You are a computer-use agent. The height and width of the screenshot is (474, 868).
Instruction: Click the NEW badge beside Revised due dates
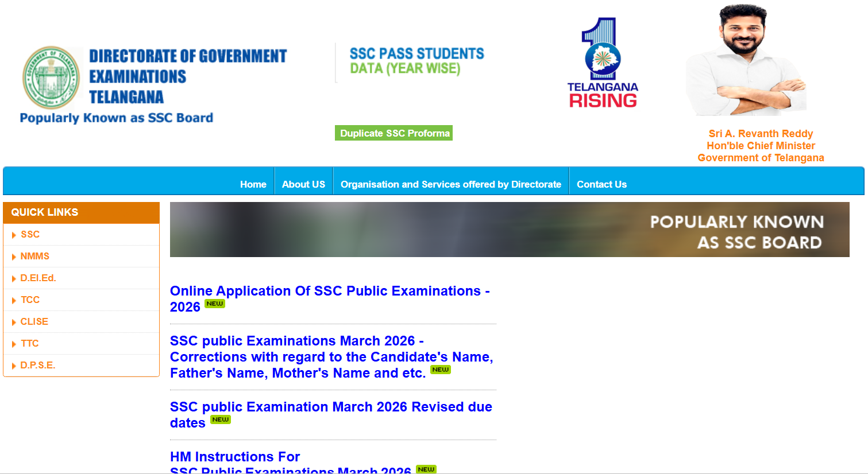(x=220, y=419)
